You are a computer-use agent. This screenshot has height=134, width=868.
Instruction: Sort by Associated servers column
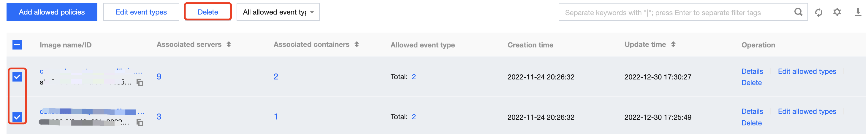(x=229, y=44)
